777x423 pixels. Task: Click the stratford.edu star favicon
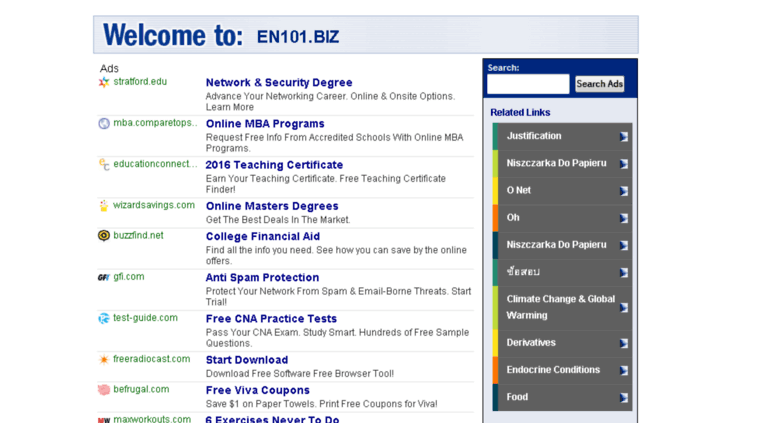pyautogui.click(x=104, y=82)
